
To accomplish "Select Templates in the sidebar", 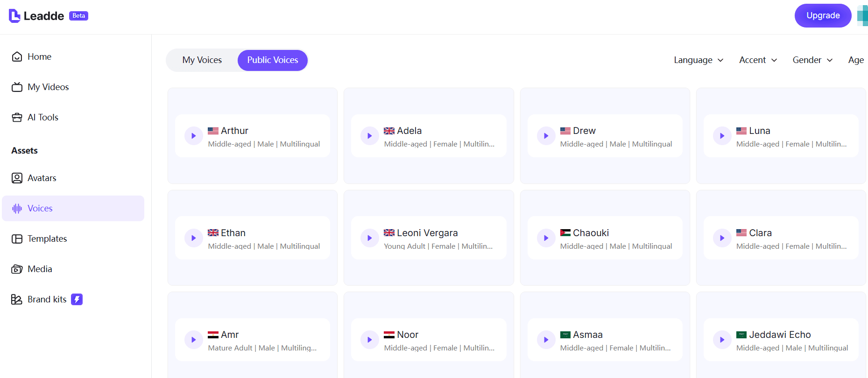I will tap(47, 238).
